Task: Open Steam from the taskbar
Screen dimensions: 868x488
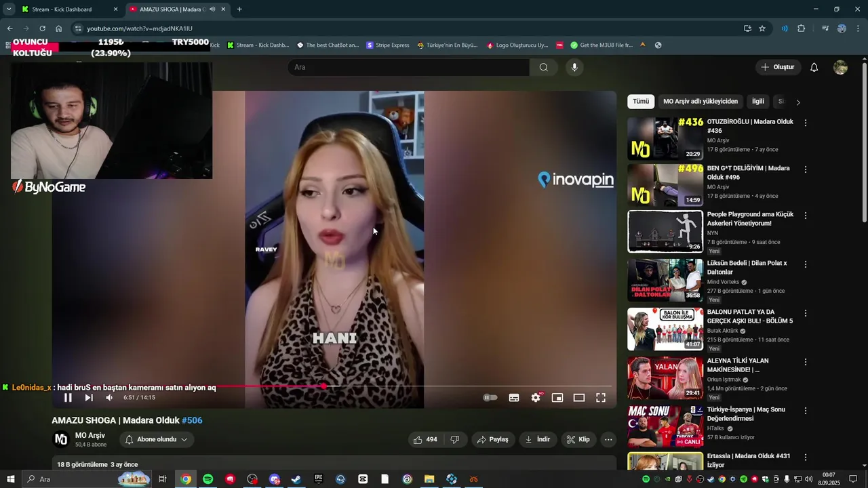Action: [296, 479]
